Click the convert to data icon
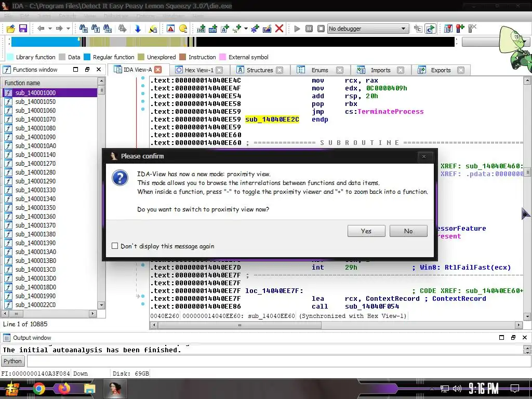The width and height of the screenshot is (532, 399). pos(213,29)
